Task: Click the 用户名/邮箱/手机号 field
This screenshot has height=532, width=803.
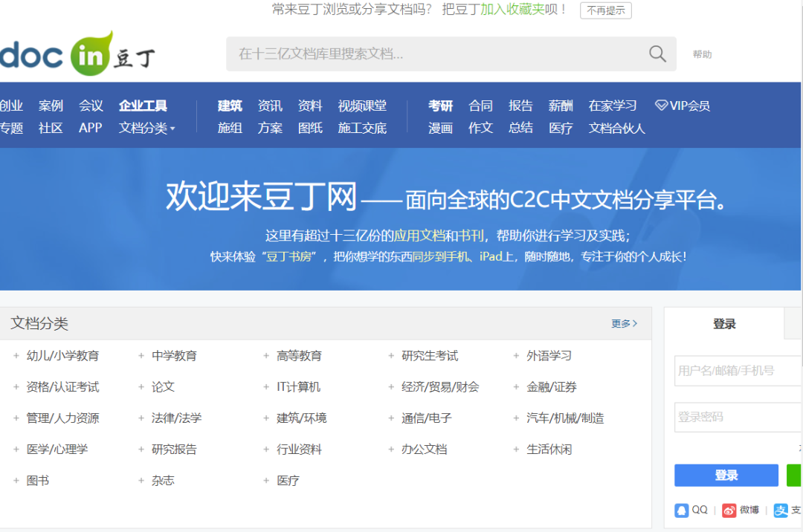Action: 738,371
